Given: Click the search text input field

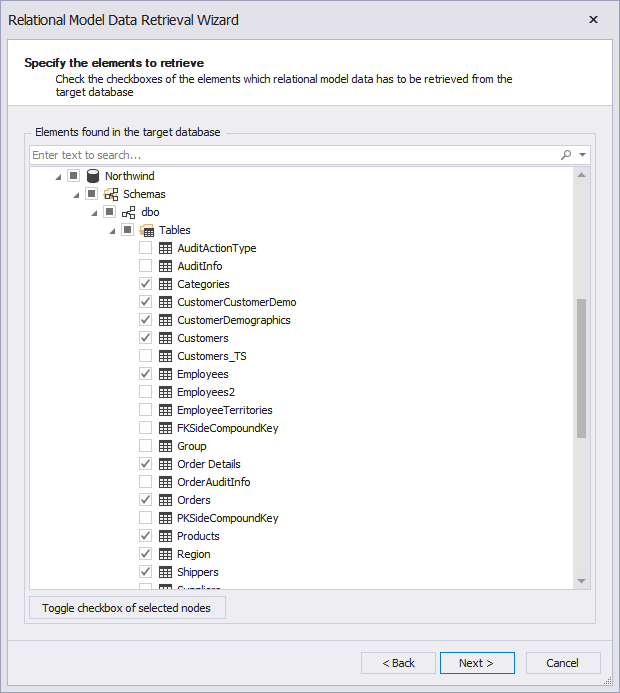Looking at the screenshot, I should 290,155.
